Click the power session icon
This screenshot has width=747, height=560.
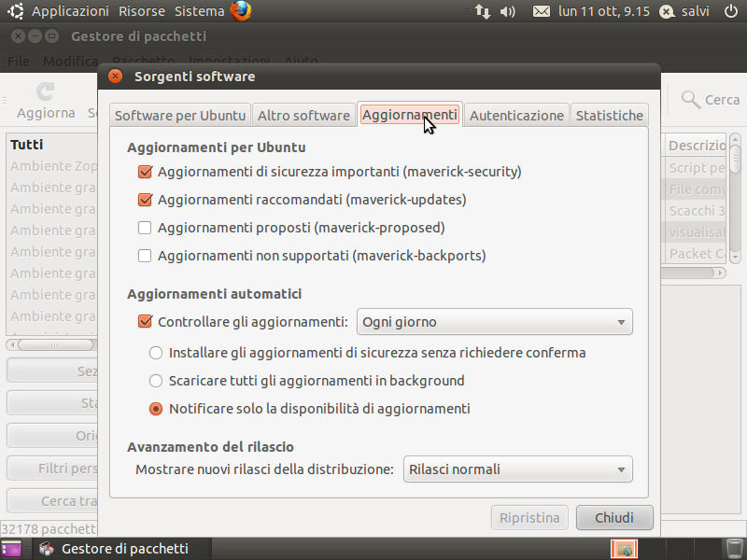click(731, 11)
